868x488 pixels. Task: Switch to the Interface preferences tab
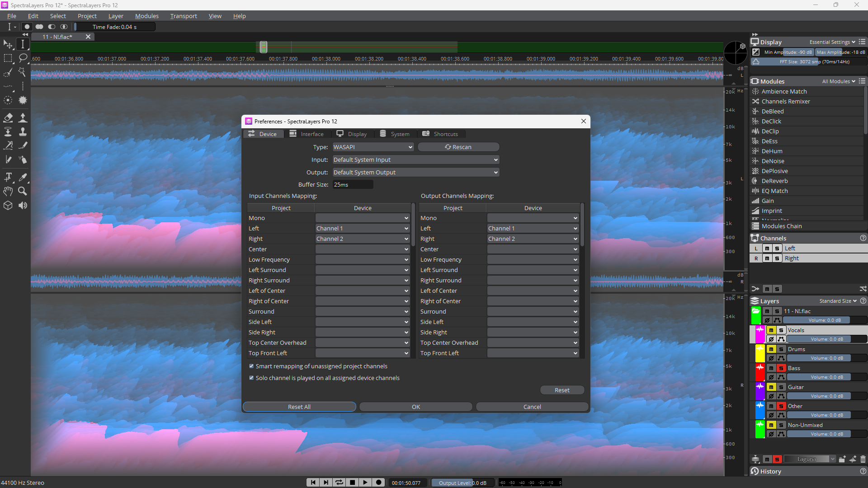tap(307, 134)
